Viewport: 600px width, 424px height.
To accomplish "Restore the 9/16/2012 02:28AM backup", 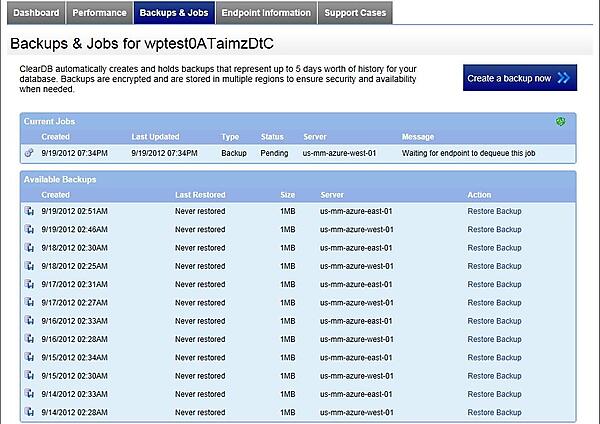I will 494,339.
